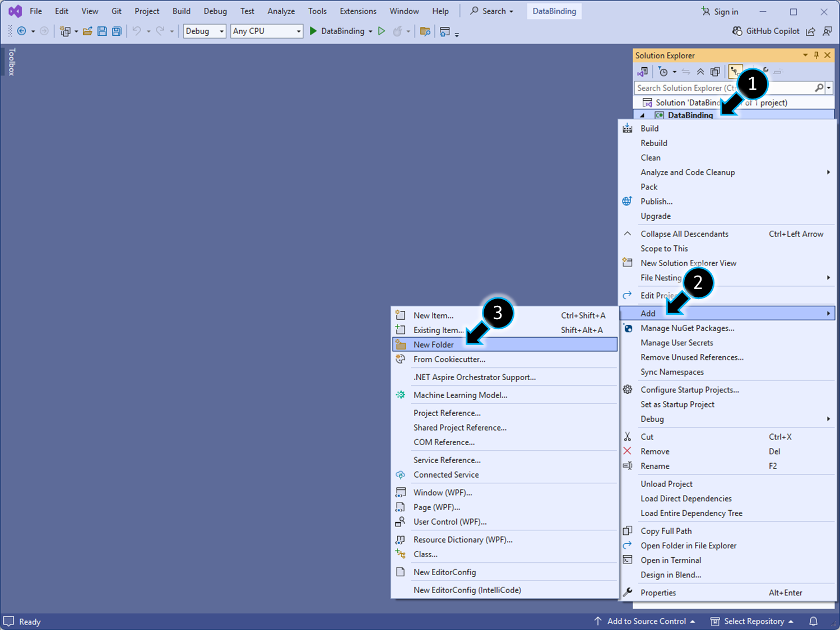Switch views icon in Solution Explorer toolbar
The height and width of the screenshot is (630, 840).
(643, 72)
